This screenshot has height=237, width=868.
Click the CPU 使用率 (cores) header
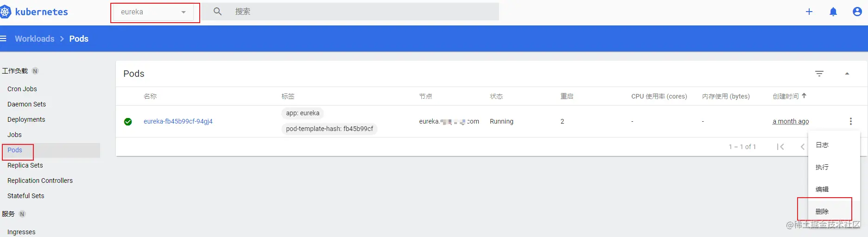pos(659,96)
